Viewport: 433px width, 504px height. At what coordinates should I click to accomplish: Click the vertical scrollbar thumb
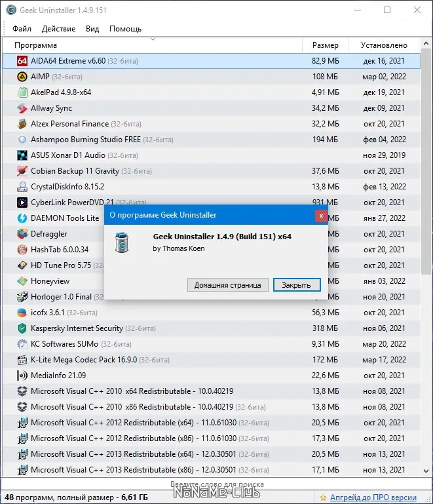426,162
